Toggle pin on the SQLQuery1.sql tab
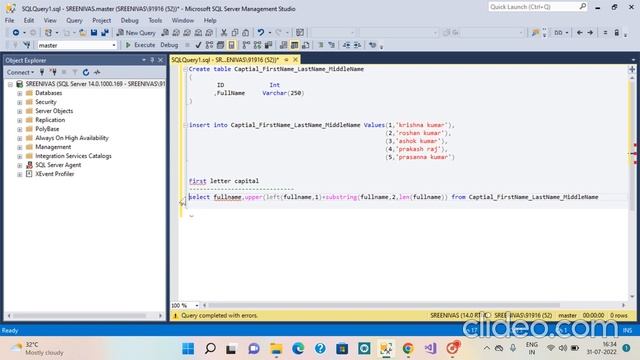The width and height of the screenshot is (640, 360). click(x=287, y=60)
